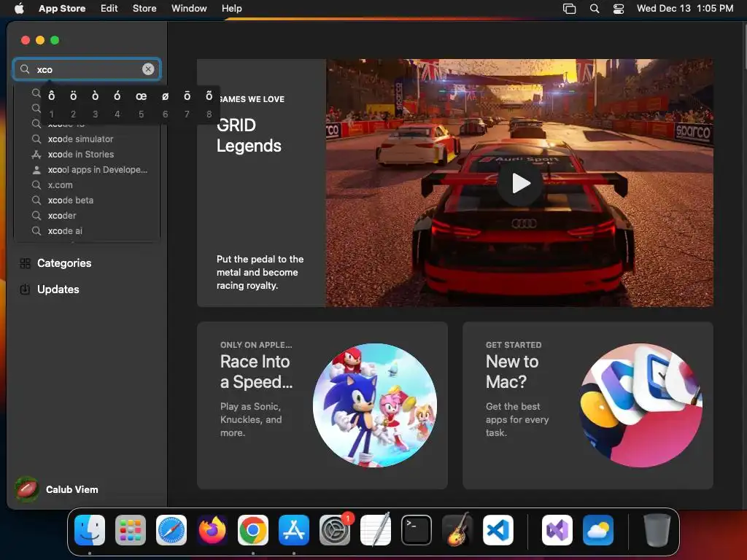
Task: Open Google Chrome from the Dock
Action: point(253,529)
